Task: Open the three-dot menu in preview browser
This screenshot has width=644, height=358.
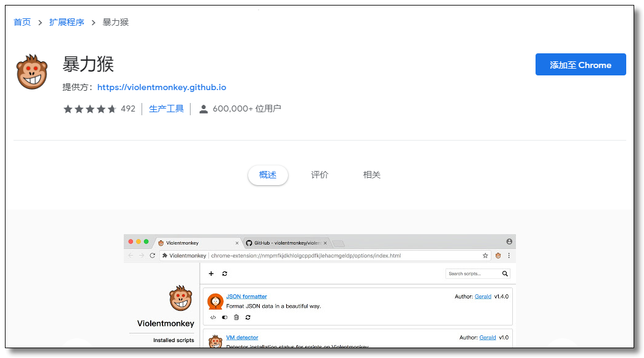Action: (x=509, y=255)
